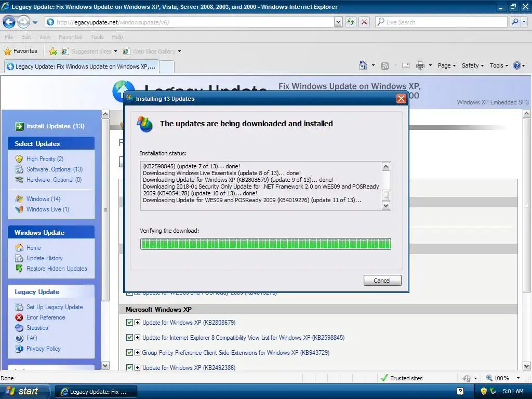
Task: Uncheck Group Policy Preference KB943729
Action: point(129,353)
